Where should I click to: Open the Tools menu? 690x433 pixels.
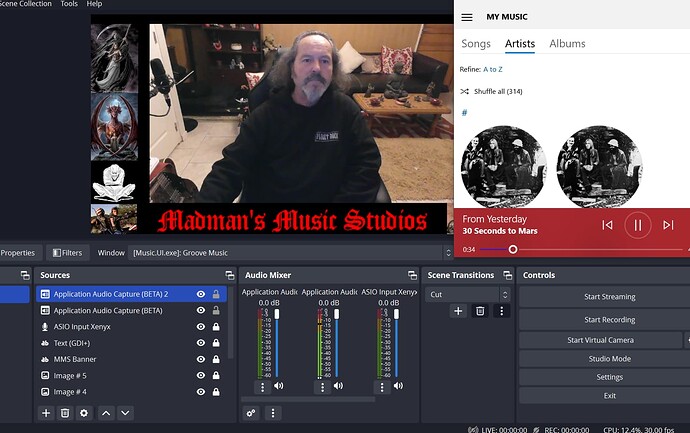(x=69, y=4)
